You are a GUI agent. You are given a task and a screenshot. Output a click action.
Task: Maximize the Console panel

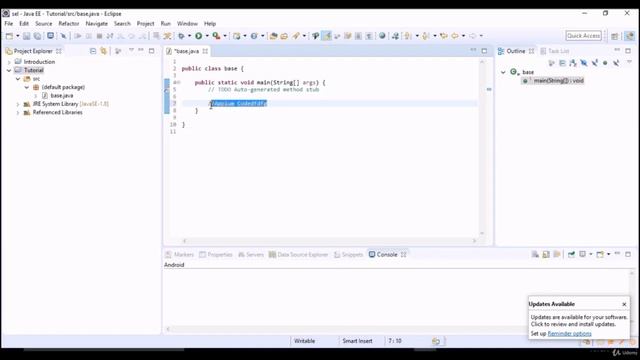click(628, 254)
